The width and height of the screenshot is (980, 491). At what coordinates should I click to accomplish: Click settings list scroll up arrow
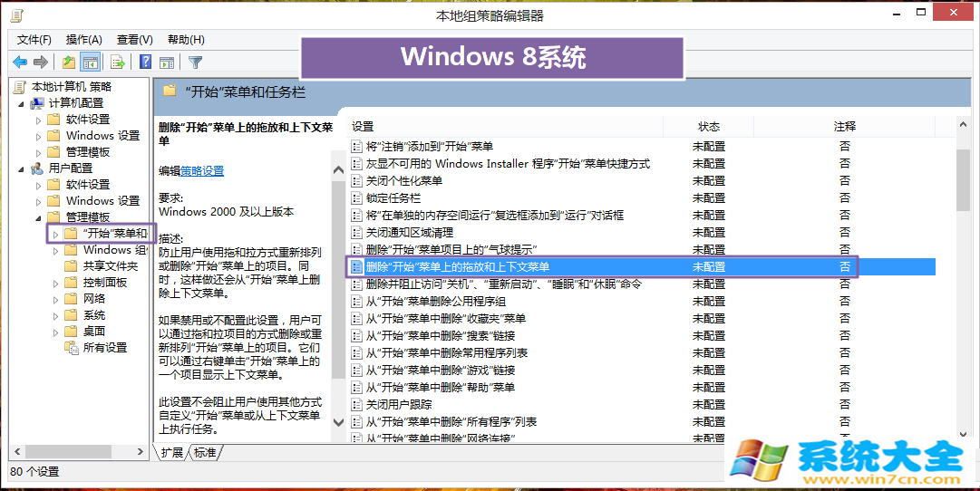tap(963, 125)
